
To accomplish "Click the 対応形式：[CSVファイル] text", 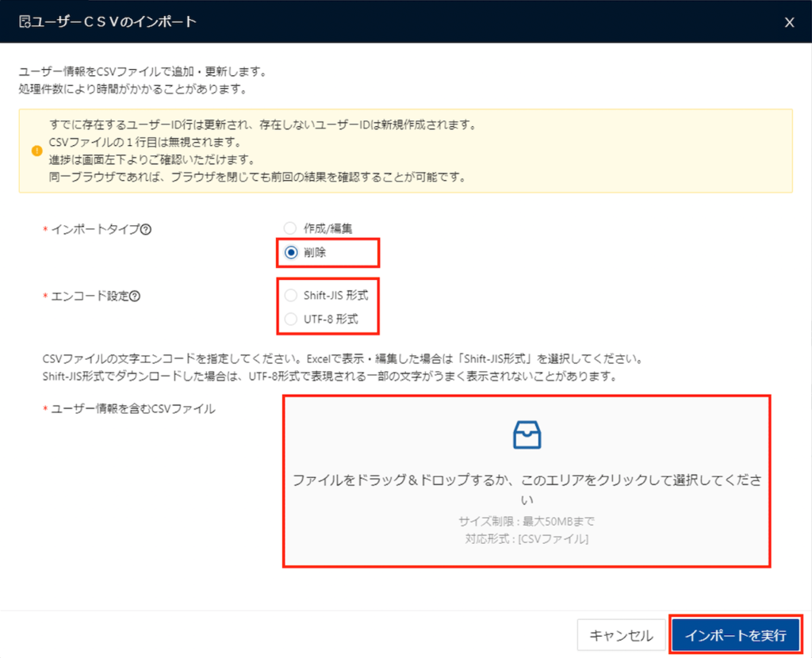I will pyautogui.click(x=527, y=539).
